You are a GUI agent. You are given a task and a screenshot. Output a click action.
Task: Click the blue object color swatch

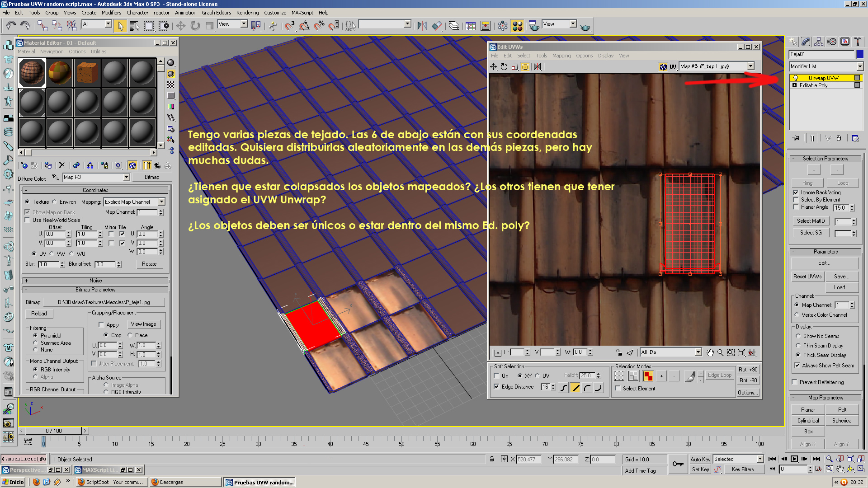coord(860,54)
